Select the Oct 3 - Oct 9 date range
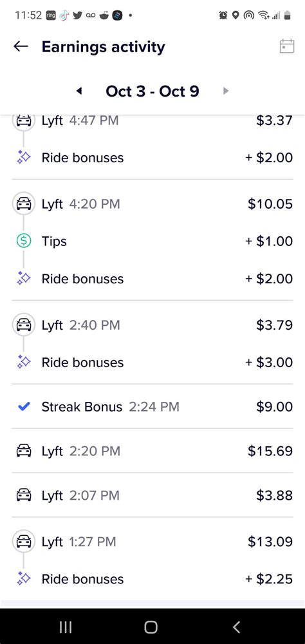The height and width of the screenshot is (644, 305). pyautogui.click(x=152, y=91)
